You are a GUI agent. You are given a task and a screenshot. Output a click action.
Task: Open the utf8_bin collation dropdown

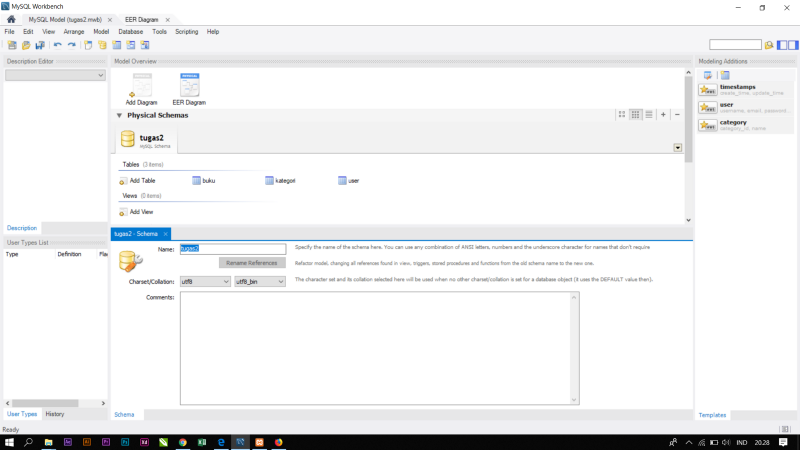(259, 281)
